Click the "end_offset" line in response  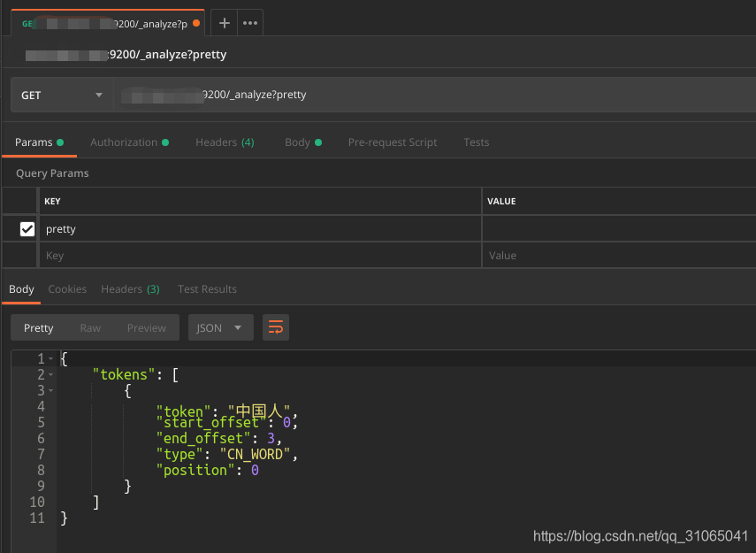[x=219, y=439]
